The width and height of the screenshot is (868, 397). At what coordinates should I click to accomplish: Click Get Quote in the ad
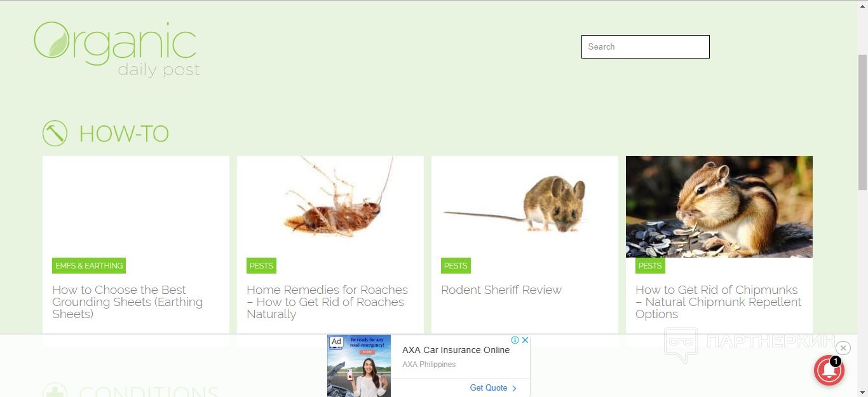click(493, 387)
